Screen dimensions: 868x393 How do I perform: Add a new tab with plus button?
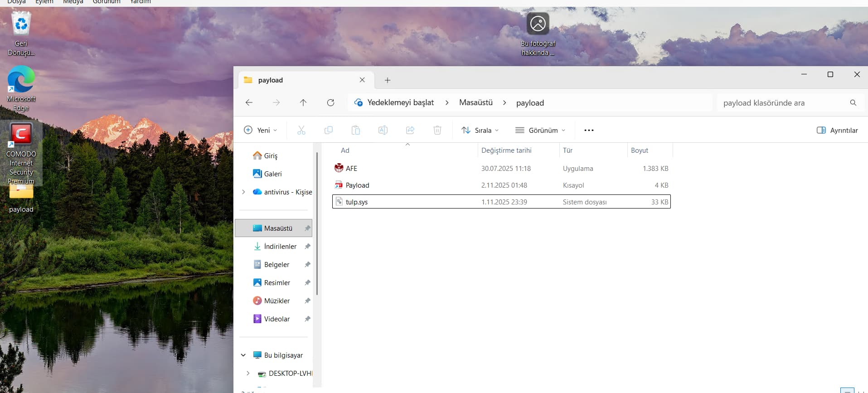387,80
